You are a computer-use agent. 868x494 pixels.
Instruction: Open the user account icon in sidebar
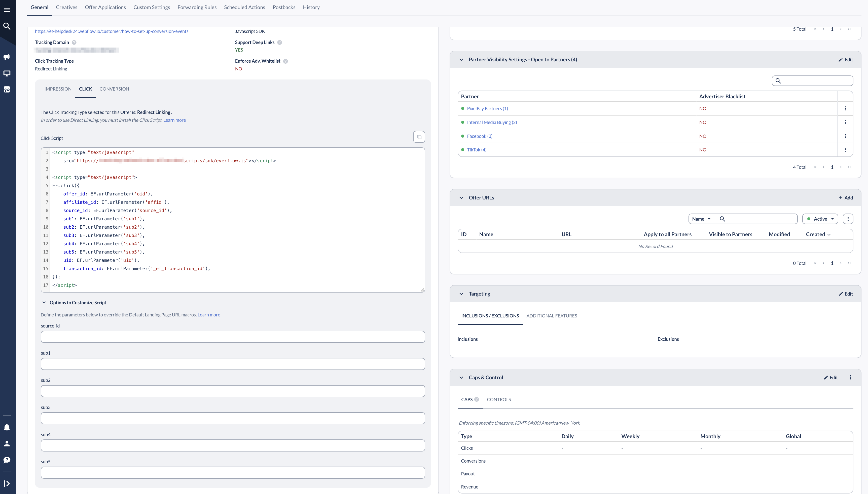(7, 443)
